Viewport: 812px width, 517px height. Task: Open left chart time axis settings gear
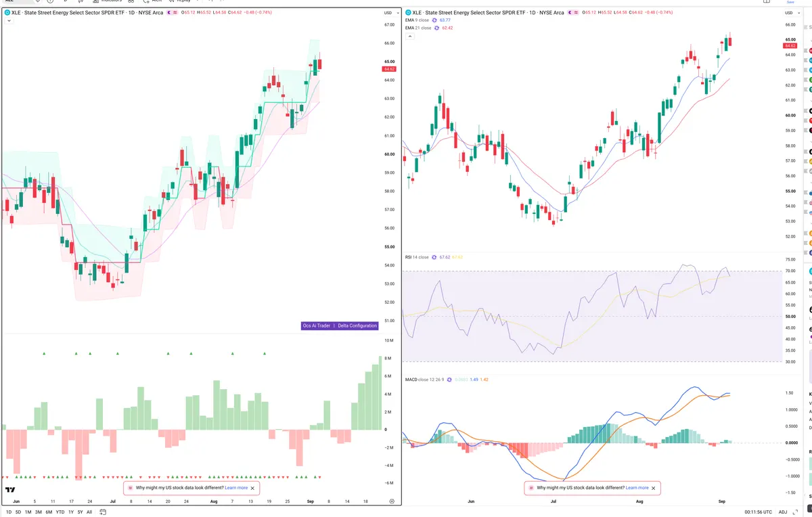coord(392,501)
